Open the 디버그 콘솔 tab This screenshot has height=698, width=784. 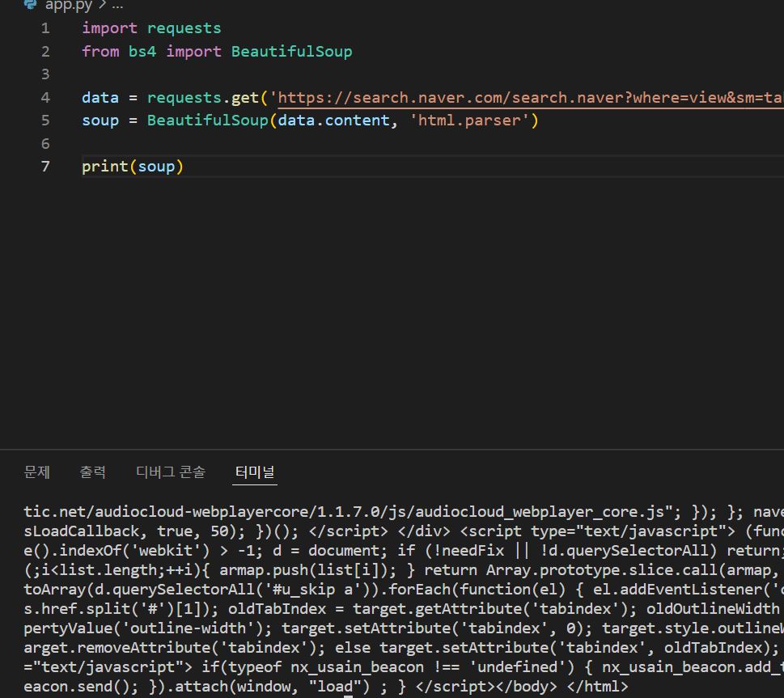pyautogui.click(x=171, y=472)
